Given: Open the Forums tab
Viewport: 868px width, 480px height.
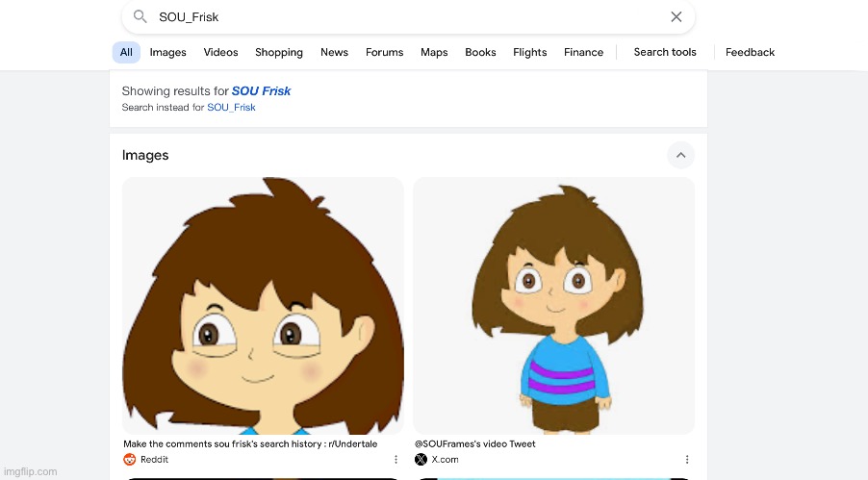Looking at the screenshot, I should point(384,52).
